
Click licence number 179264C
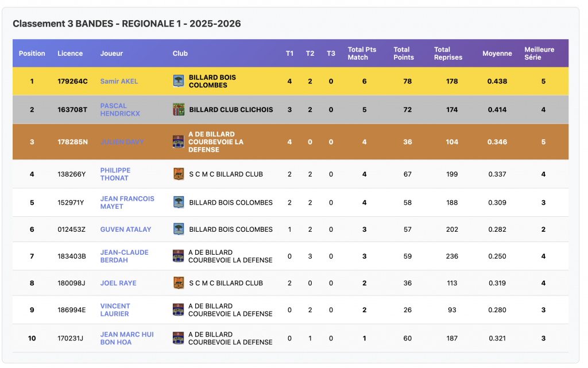72,81
